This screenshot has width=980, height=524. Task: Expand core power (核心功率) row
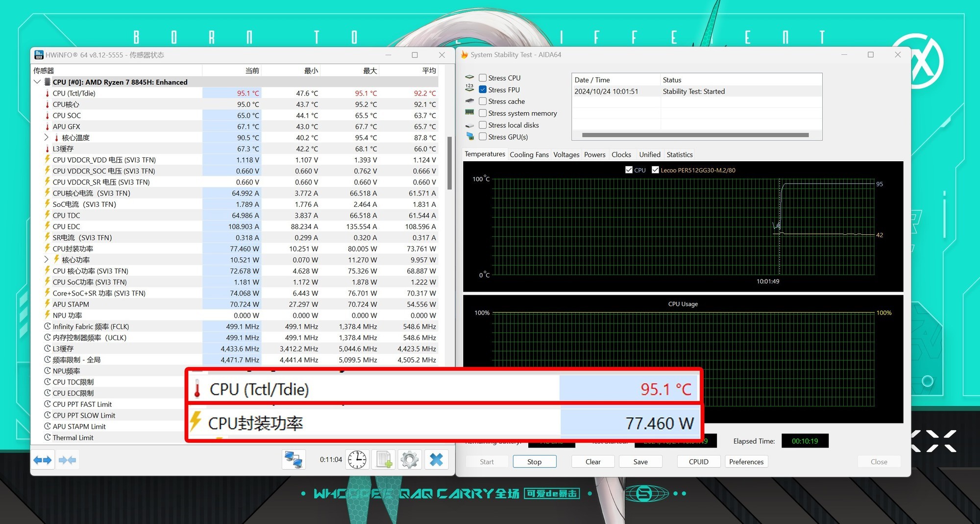[46, 259]
